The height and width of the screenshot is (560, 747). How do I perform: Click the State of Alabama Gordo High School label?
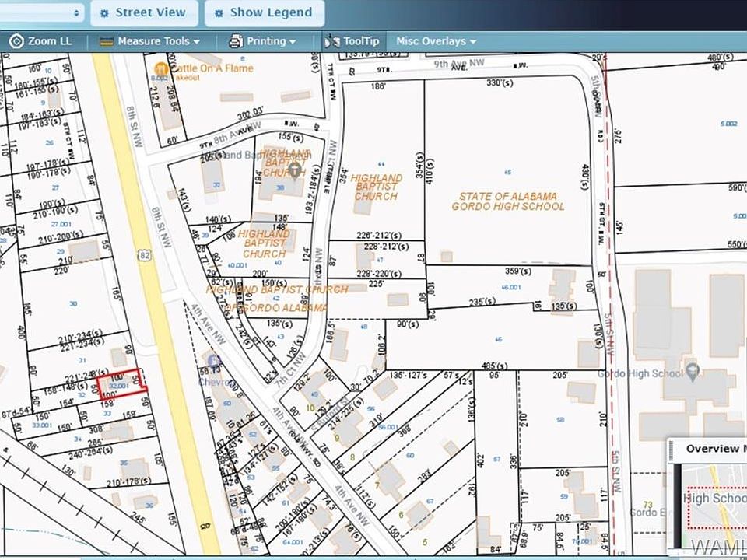[x=508, y=201]
